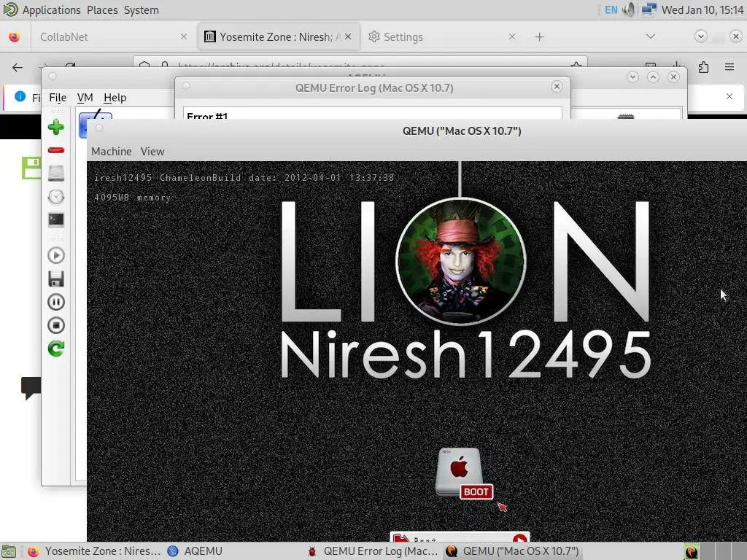Click the clock icon in AQEMU toolbar
This screenshot has width=747, height=560.
coord(55,197)
